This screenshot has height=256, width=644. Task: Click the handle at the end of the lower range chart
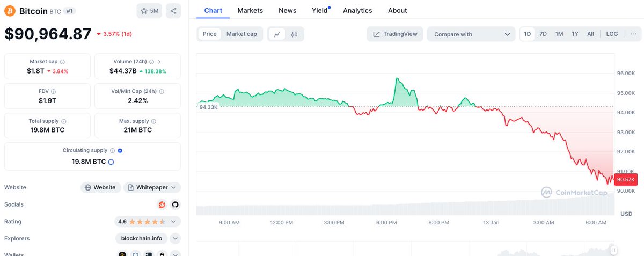(613, 250)
